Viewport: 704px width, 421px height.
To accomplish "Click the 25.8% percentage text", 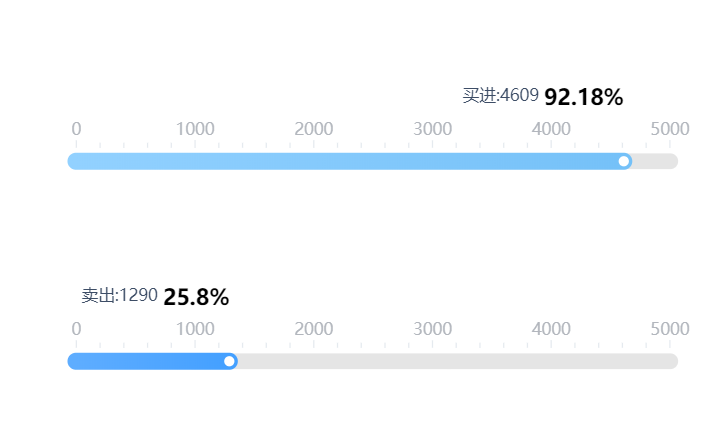I will point(196,297).
